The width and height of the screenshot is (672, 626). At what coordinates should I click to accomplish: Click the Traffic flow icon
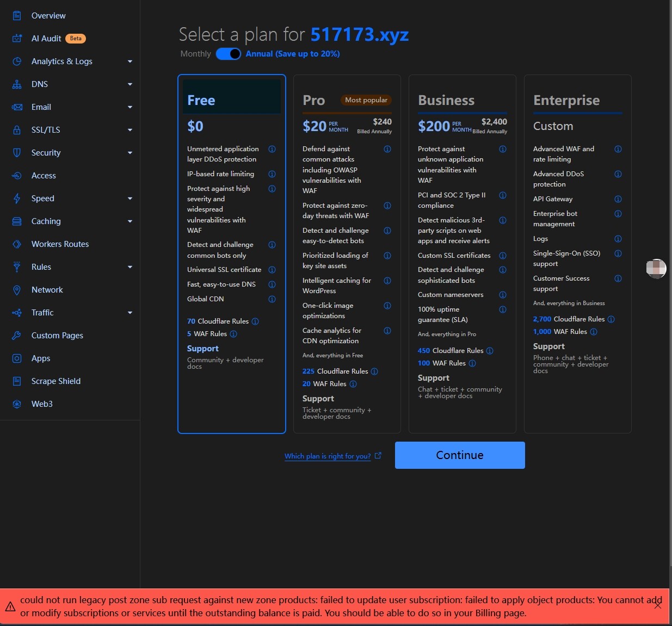tap(17, 313)
